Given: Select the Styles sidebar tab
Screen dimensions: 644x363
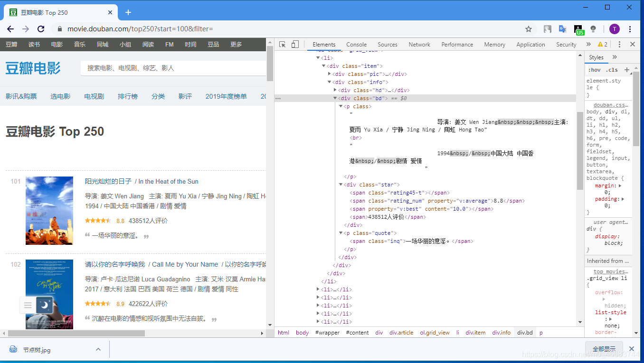Looking at the screenshot, I should coord(596,57).
